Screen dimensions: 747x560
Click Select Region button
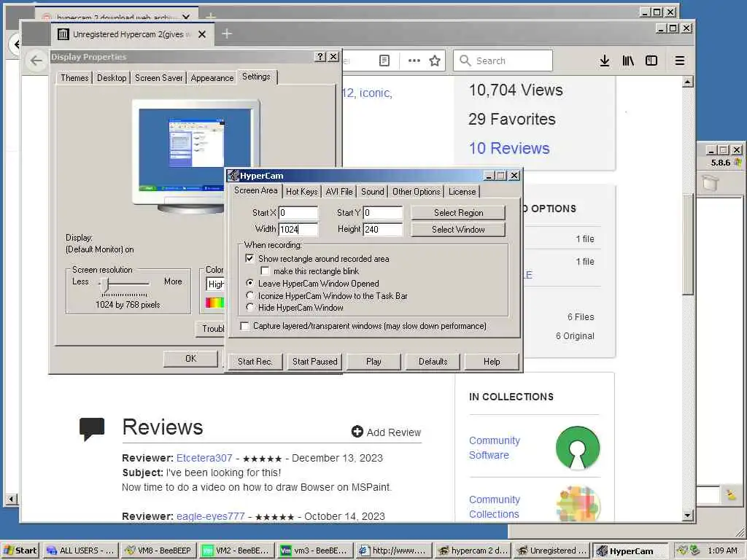point(458,213)
